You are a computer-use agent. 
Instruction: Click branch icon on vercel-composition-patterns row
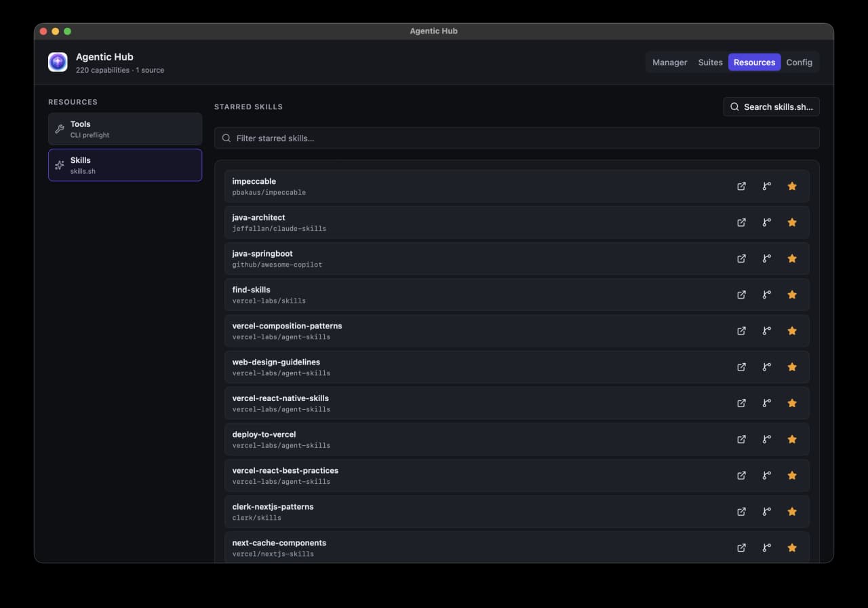pyautogui.click(x=767, y=330)
